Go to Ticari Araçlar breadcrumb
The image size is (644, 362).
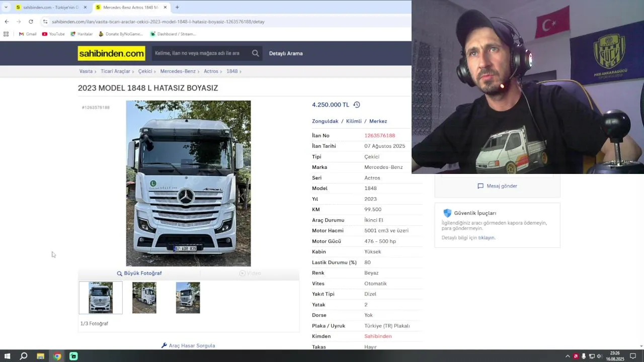point(115,71)
